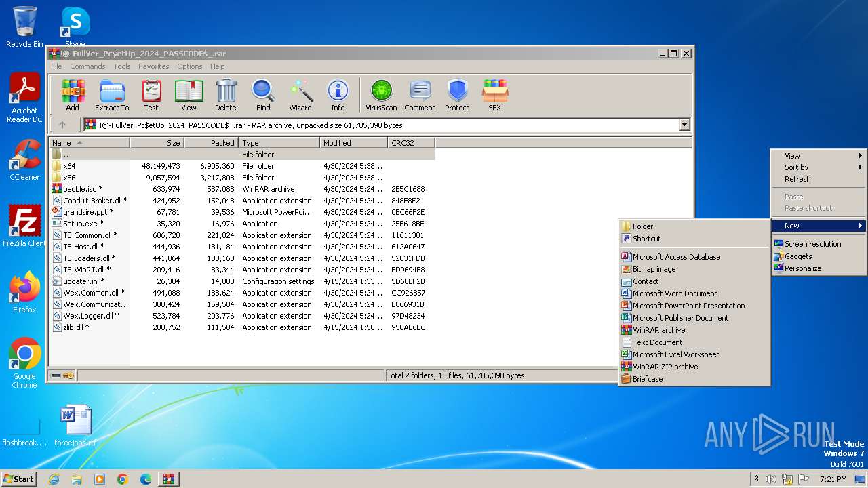868x488 pixels.
Task: Open Google Chrome desktop shortcut
Action: [x=24, y=363]
